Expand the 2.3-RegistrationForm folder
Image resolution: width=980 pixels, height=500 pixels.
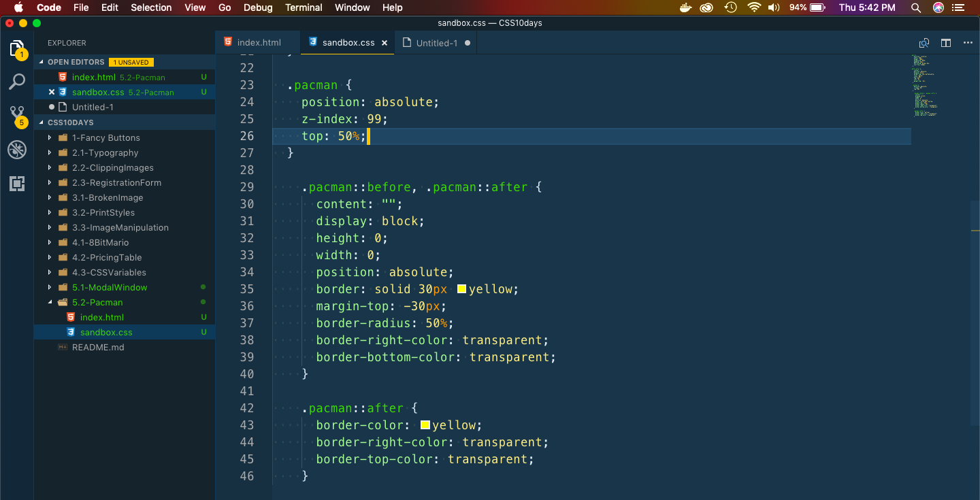49,182
